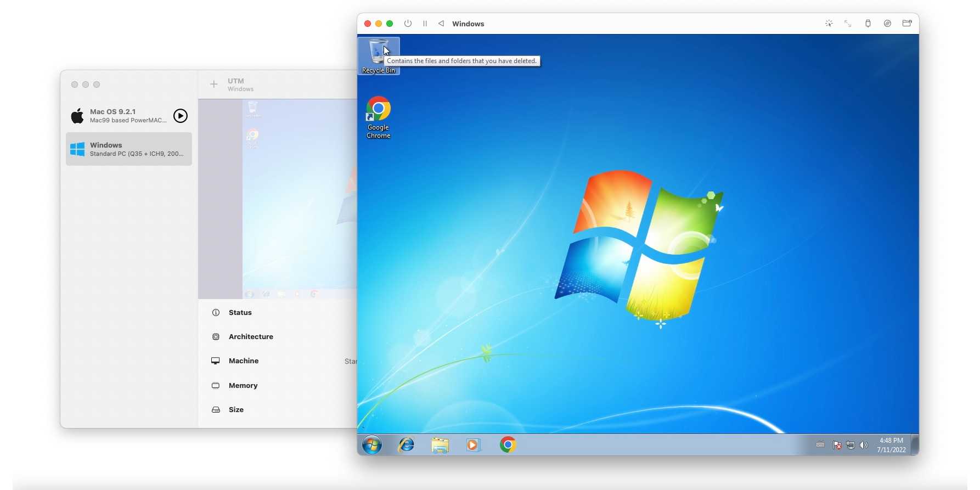Select Mac OS 9.2.1 in UTM sidebar
The width and height of the screenshot is (980, 490).
(129, 116)
